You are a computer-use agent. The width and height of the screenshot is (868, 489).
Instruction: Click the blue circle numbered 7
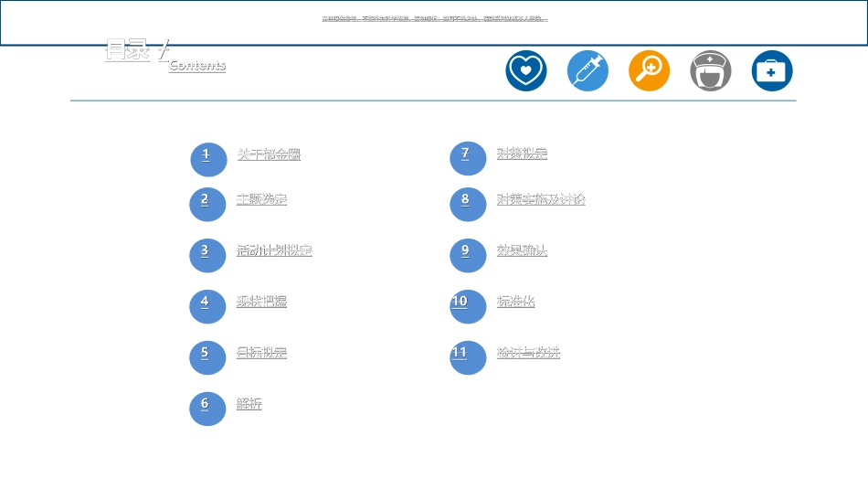tap(468, 158)
